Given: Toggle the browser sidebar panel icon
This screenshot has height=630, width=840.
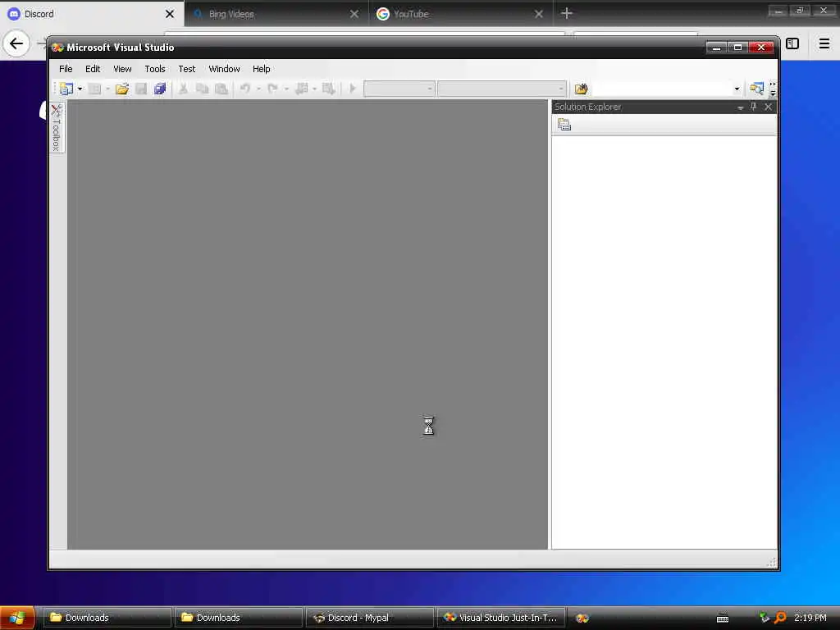Looking at the screenshot, I should point(792,43).
